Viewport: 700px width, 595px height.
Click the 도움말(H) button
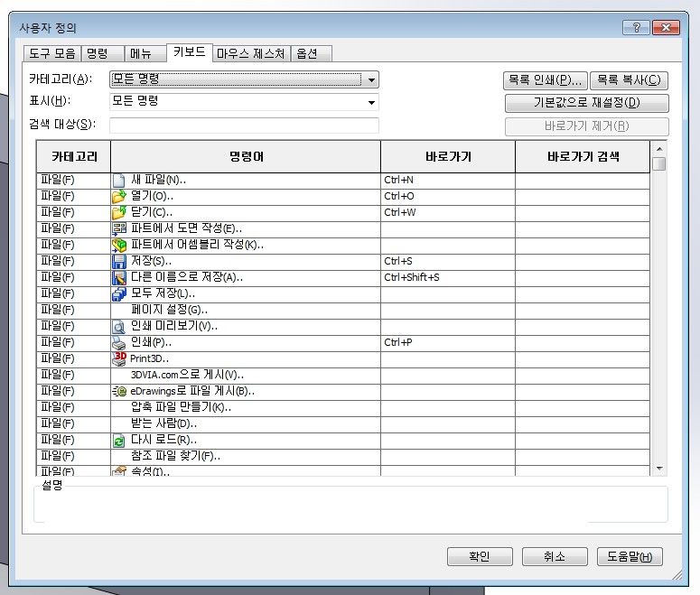[x=630, y=556]
